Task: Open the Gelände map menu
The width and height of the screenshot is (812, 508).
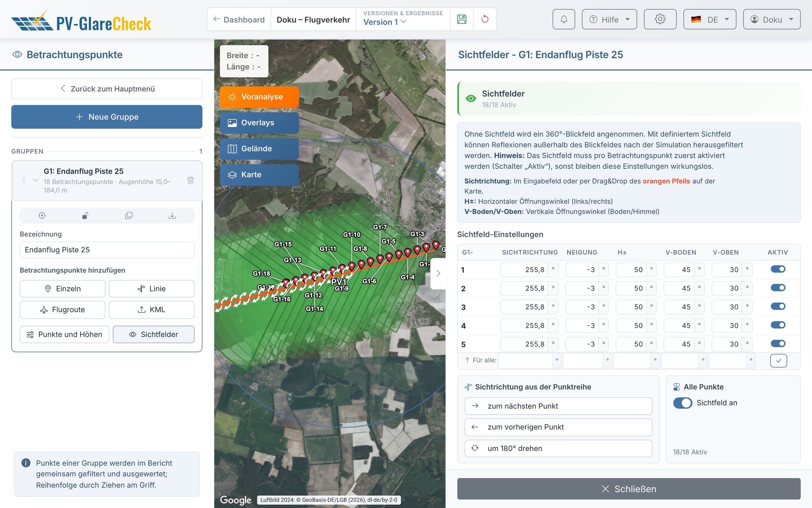Action: coord(259,149)
